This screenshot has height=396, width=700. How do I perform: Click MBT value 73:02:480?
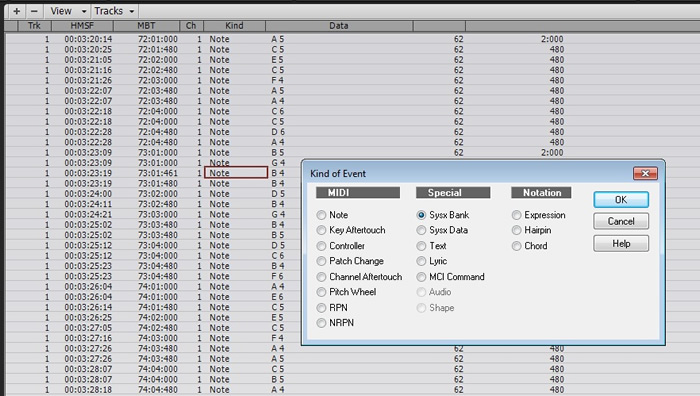157,204
